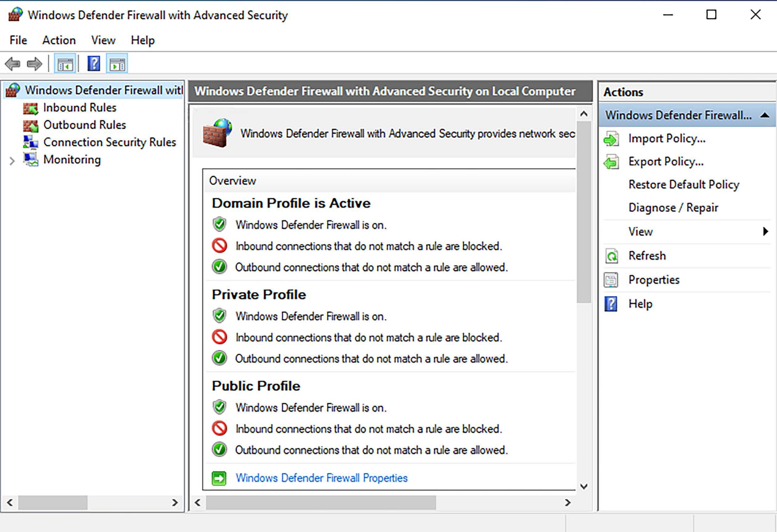Image resolution: width=777 pixels, height=532 pixels.
Task: Open the File menu
Action: pyautogui.click(x=18, y=40)
